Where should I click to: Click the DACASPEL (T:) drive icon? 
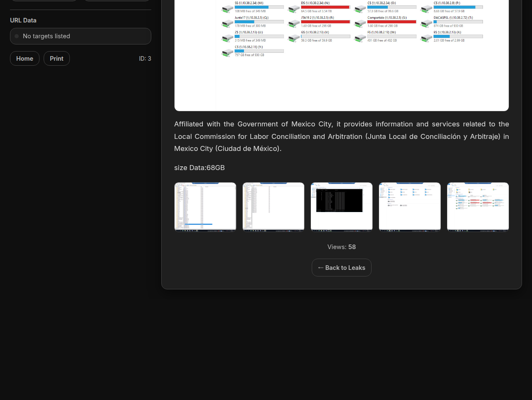coord(426,24)
